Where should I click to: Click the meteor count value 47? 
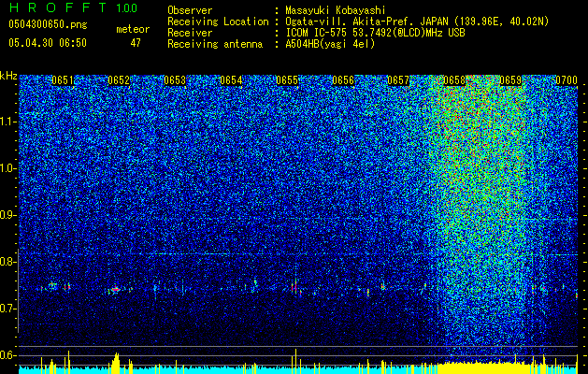pos(136,43)
